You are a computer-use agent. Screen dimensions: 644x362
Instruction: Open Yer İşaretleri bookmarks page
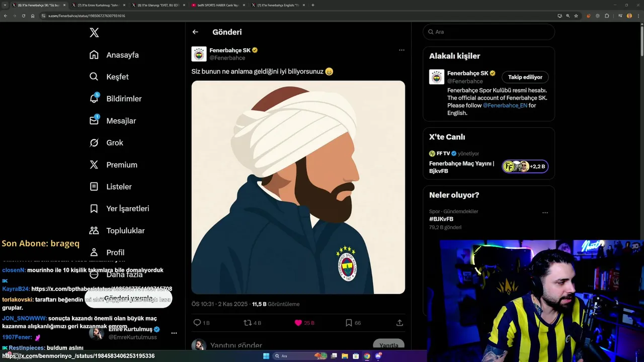click(x=119, y=209)
